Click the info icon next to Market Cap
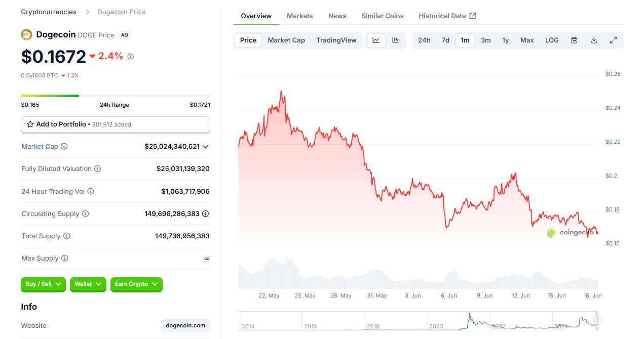 [64, 146]
